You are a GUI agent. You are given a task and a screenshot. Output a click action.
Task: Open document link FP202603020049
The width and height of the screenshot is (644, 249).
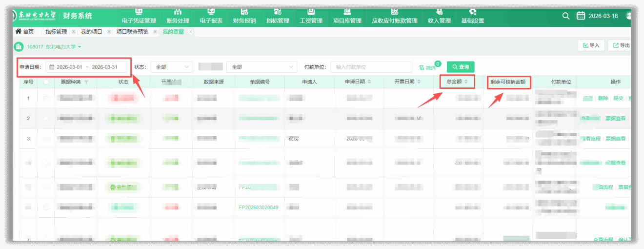[259, 207]
